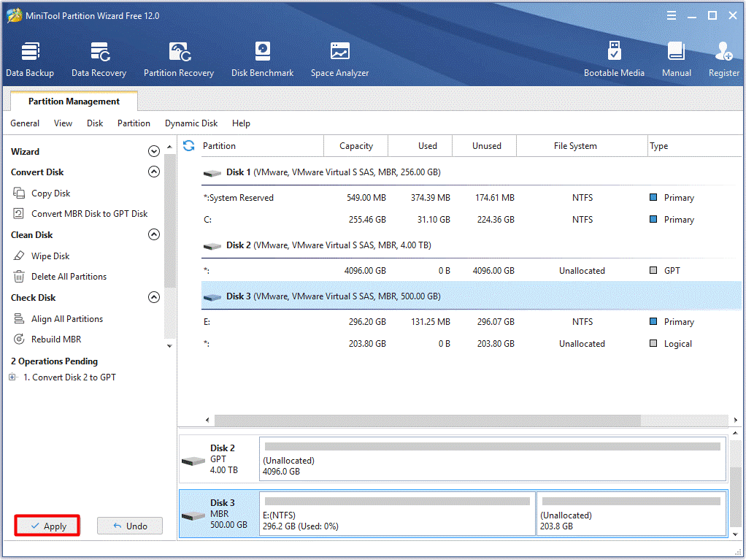Viewport: 746px width, 560px height.
Task: Click blue Primary swatch in C: row
Action: click(x=653, y=219)
